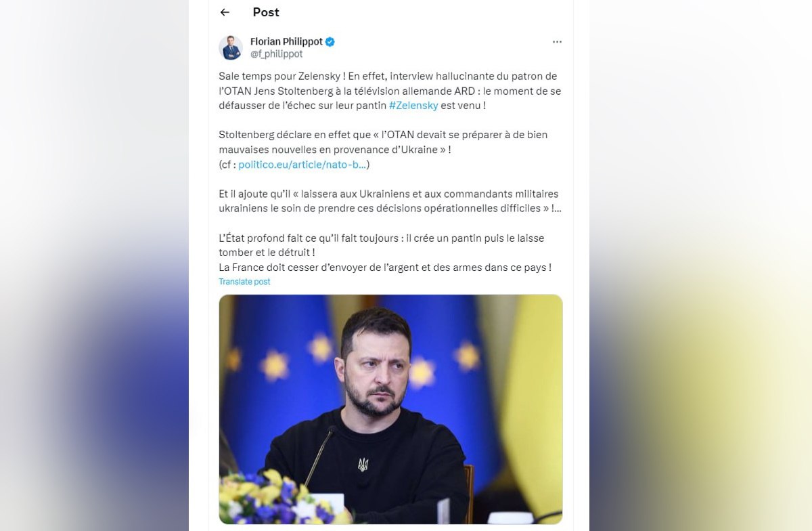Click Translate post
This screenshot has width=812, height=531.
pos(244,282)
